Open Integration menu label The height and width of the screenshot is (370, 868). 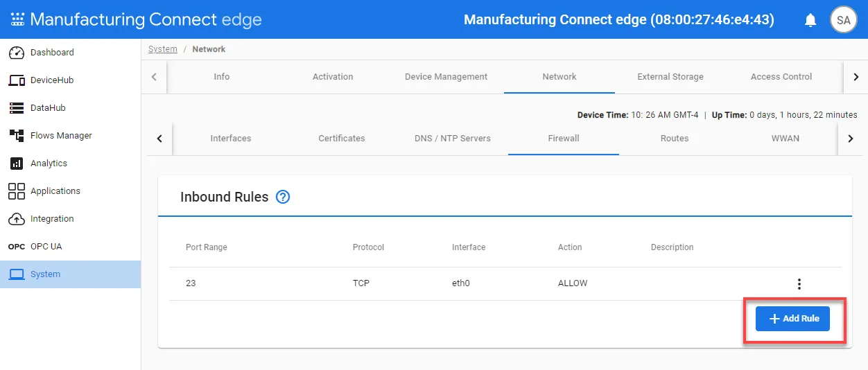tap(52, 219)
